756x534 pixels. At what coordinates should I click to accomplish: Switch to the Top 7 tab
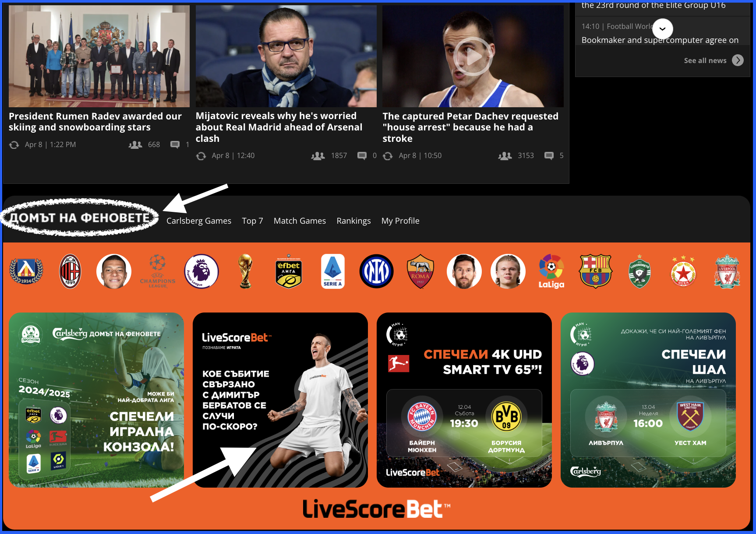pos(252,221)
